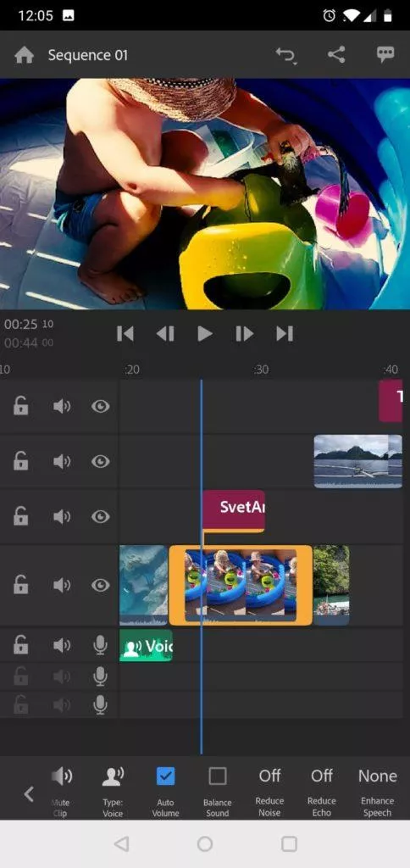Tap the Mute Clip speaker icon
This screenshot has width=410, height=868.
(x=62, y=776)
